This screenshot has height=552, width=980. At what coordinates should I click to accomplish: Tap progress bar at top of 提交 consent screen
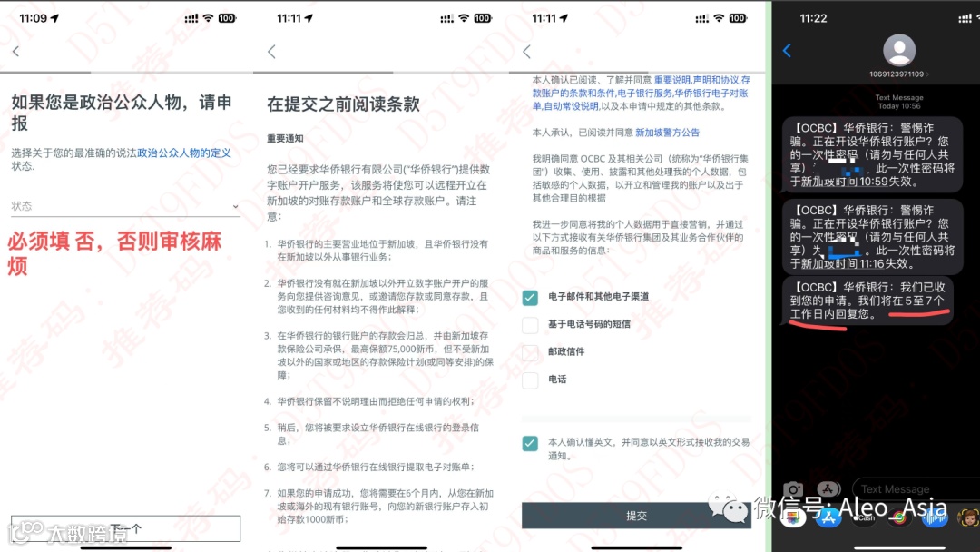tap(636, 73)
